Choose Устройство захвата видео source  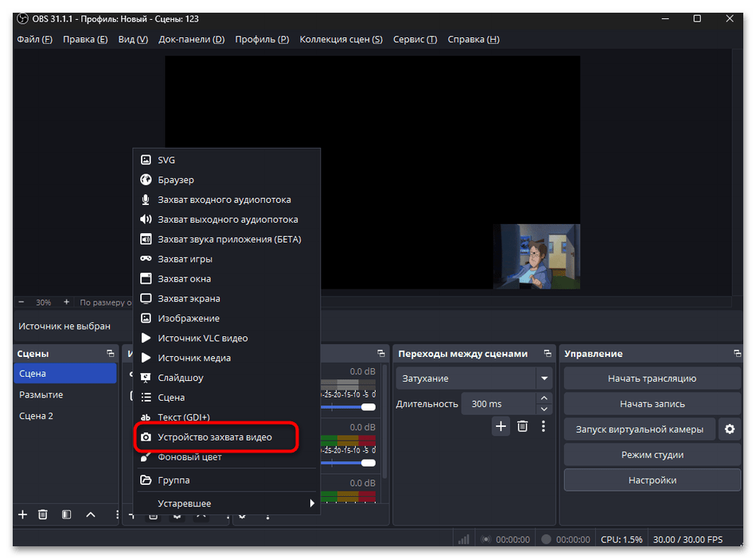pos(215,437)
